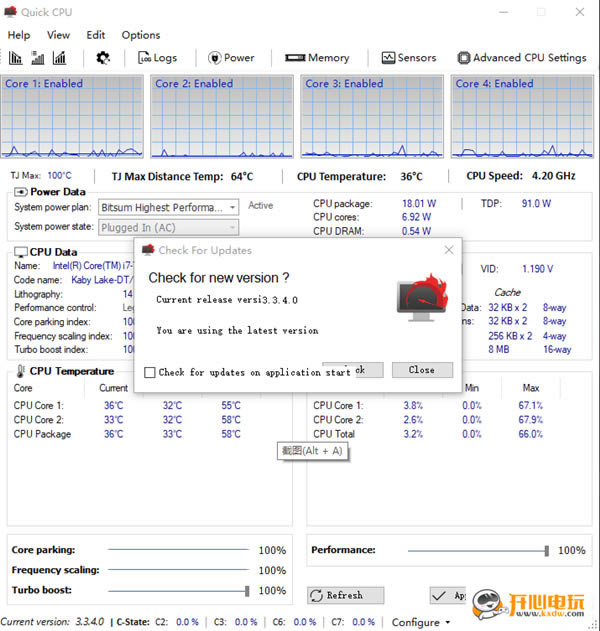The height and width of the screenshot is (631, 600).
Task: Click the second chart icon with dots
Action: [37, 58]
